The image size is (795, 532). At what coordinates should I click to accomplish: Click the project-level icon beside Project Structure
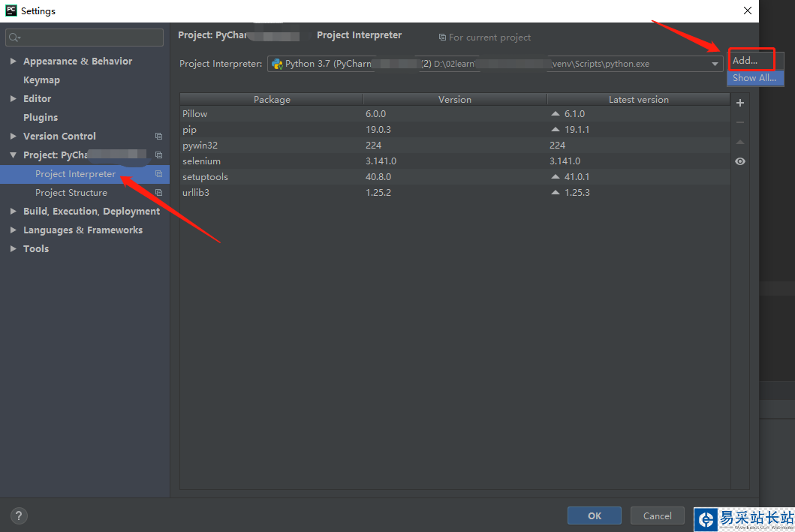coord(158,193)
